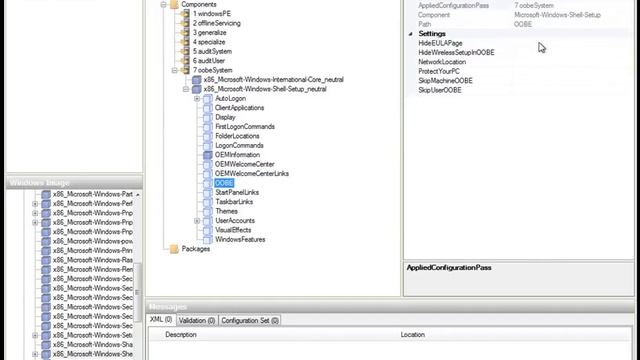This screenshot has width=640, height=360.
Task: Click the UserAccounts node icon
Action: 208,220
